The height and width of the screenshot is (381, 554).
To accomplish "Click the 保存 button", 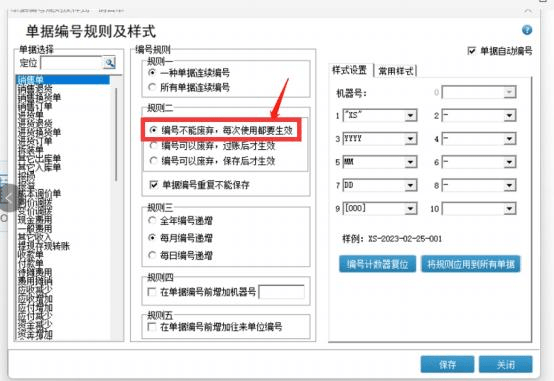I will click(x=447, y=364).
